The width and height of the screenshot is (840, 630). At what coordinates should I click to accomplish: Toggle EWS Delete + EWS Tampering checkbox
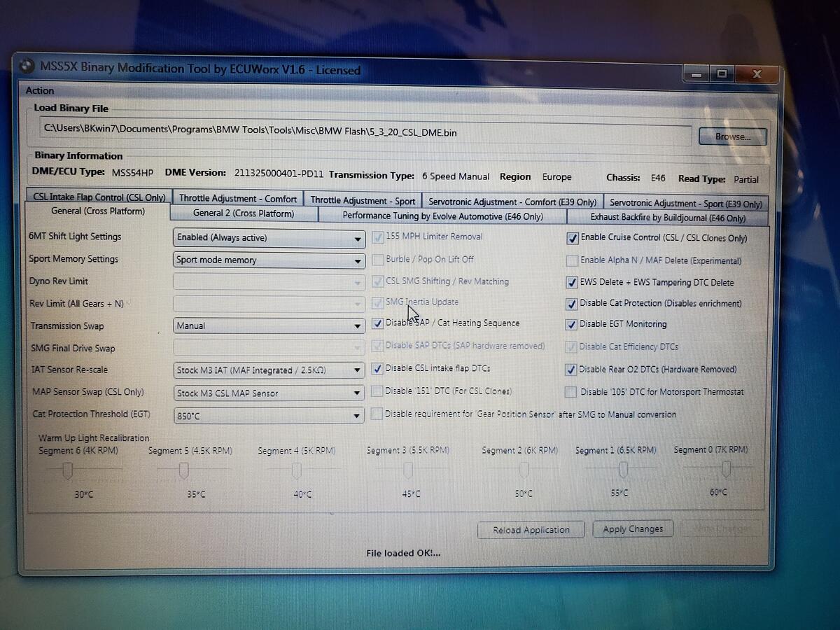pyautogui.click(x=572, y=283)
